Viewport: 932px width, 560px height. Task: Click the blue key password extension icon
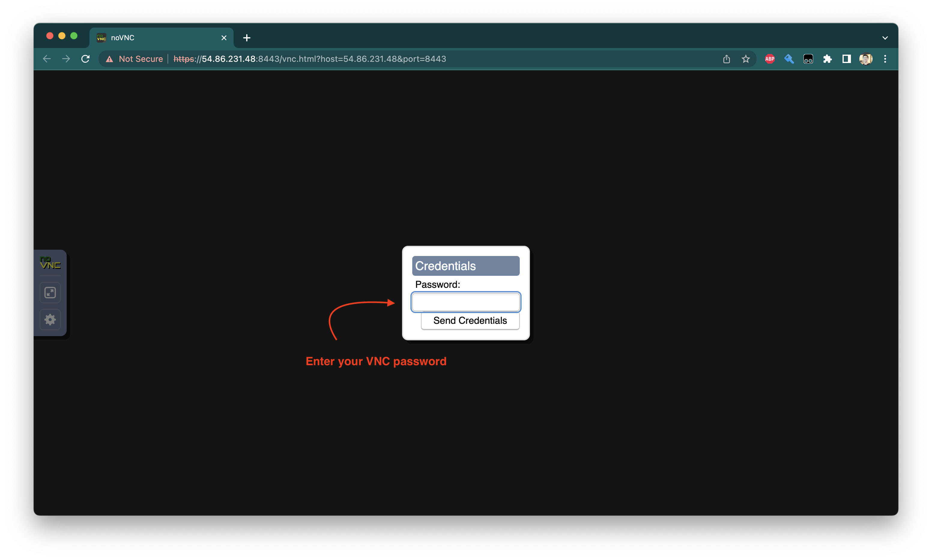[788, 59]
